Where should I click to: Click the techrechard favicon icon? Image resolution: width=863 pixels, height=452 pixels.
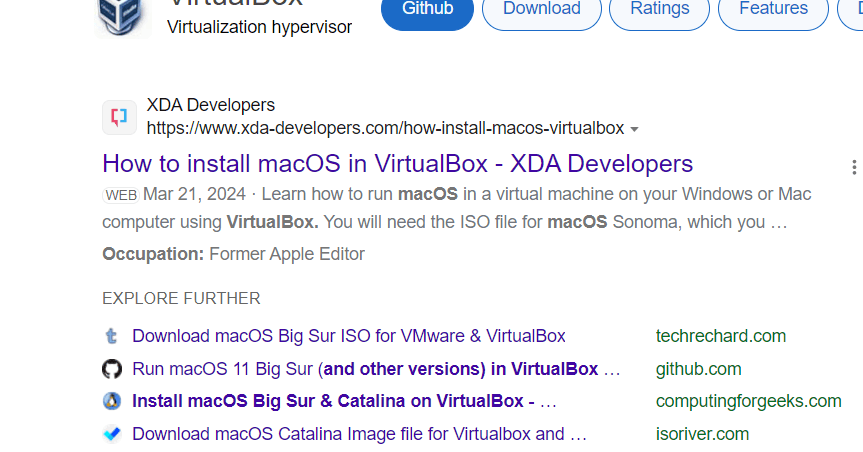112,336
